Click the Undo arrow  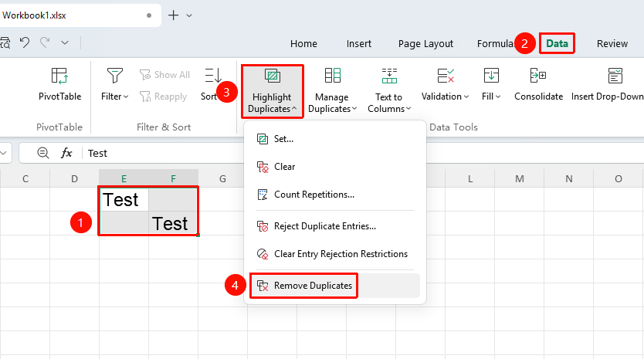click(25, 42)
